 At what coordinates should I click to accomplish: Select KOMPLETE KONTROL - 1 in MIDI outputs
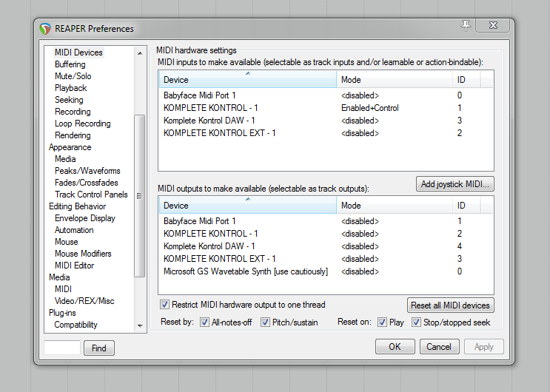[x=326, y=234]
